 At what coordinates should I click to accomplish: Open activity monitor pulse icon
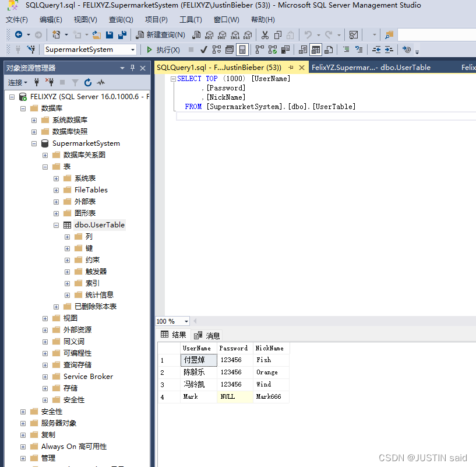coord(101,82)
